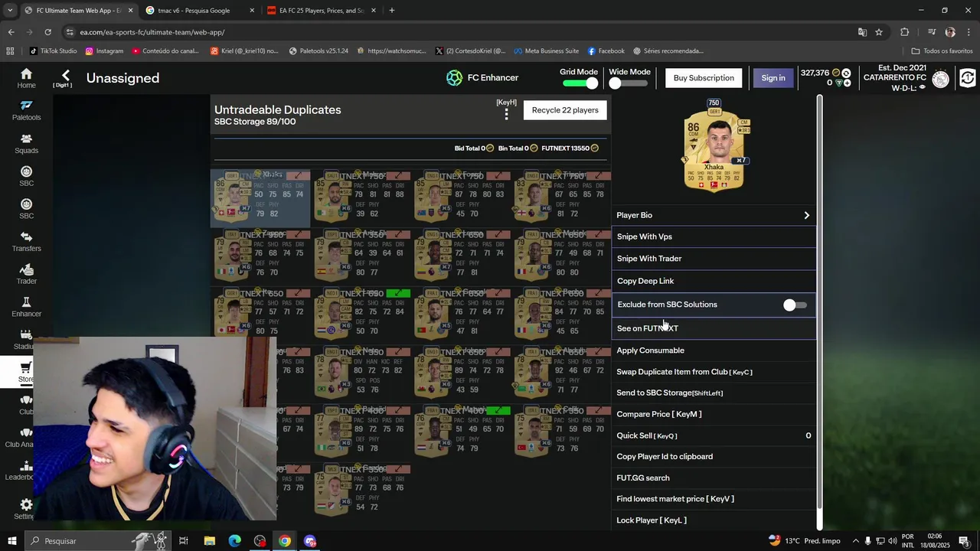Image resolution: width=980 pixels, height=551 pixels.
Task: Open Todos os favoritos bookmarks folder
Action: tap(942, 51)
